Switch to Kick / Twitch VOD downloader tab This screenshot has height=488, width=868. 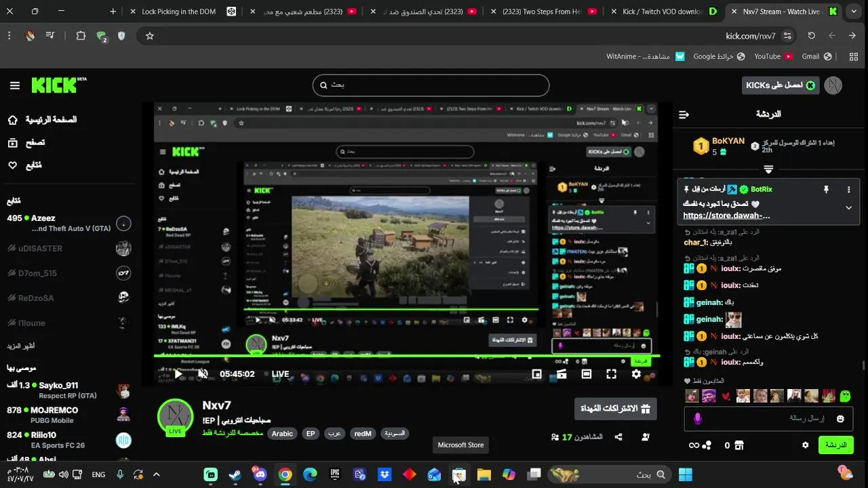tap(665, 12)
